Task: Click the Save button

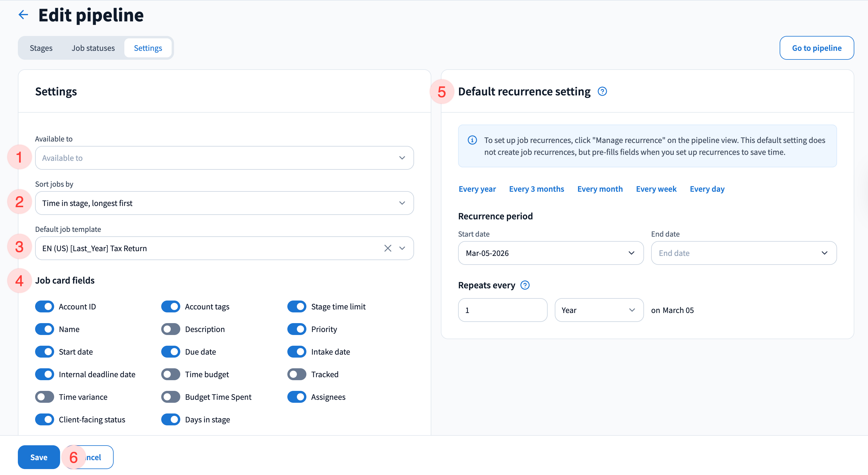Action: click(39, 457)
